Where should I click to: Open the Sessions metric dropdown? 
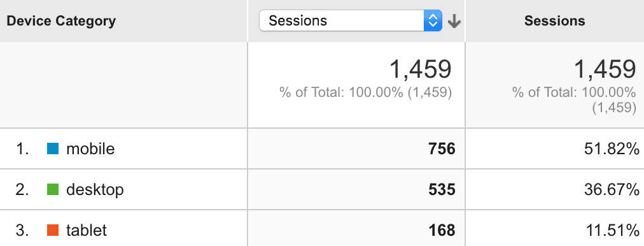tap(351, 20)
